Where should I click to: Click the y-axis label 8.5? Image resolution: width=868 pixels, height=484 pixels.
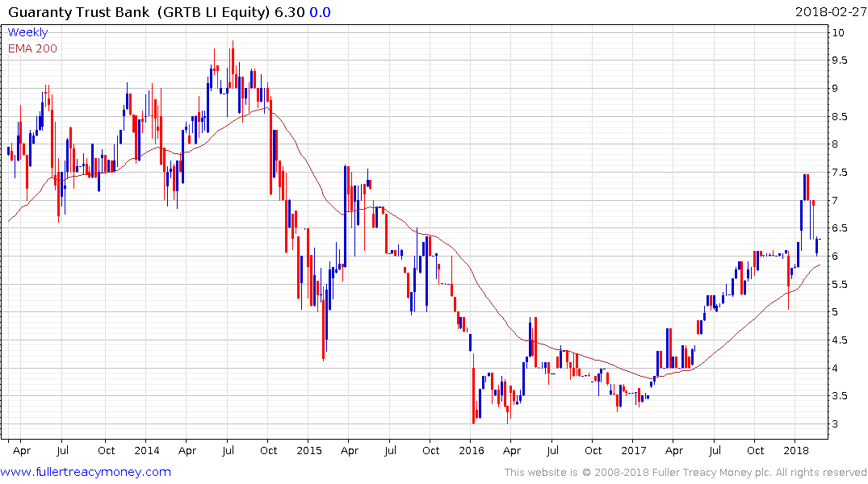click(x=839, y=117)
